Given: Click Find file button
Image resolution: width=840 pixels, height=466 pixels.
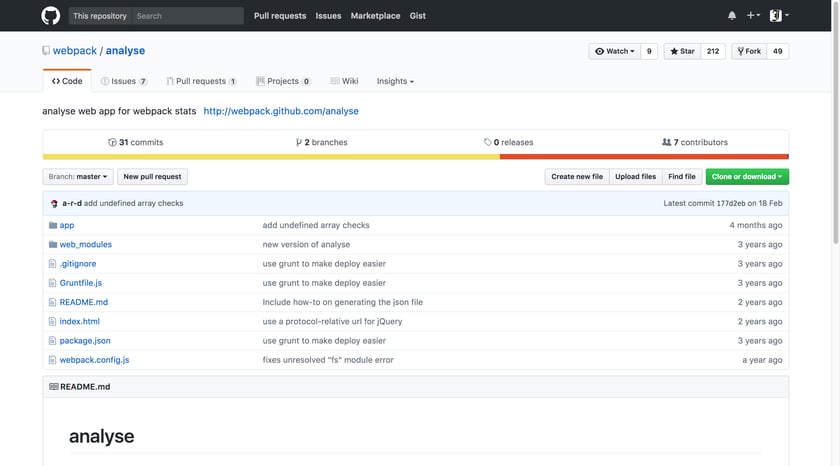Looking at the screenshot, I should pos(682,177).
